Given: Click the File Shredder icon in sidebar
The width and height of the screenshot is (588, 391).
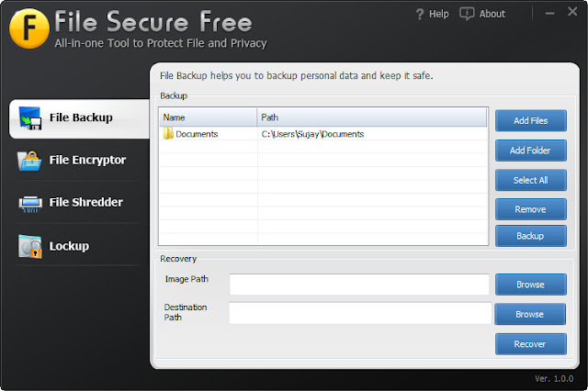Looking at the screenshot, I should (30, 203).
